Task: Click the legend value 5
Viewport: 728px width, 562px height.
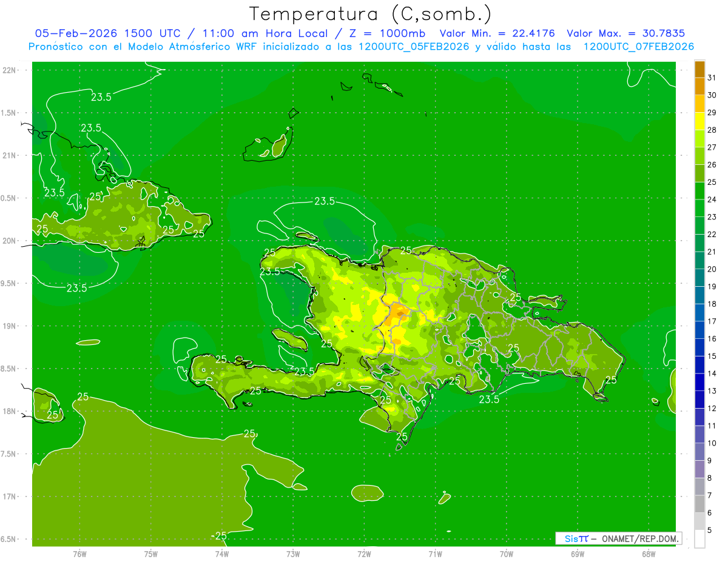Action: click(710, 530)
